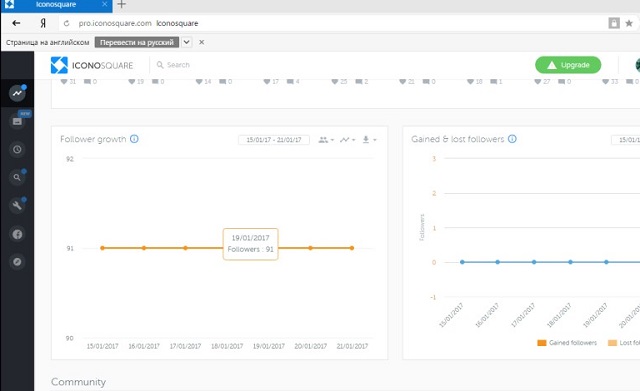Screen dimensions: 640x391
Task: Open the media sidebar icon marked new
Action: pyautogui.click(x=17, y=121)
